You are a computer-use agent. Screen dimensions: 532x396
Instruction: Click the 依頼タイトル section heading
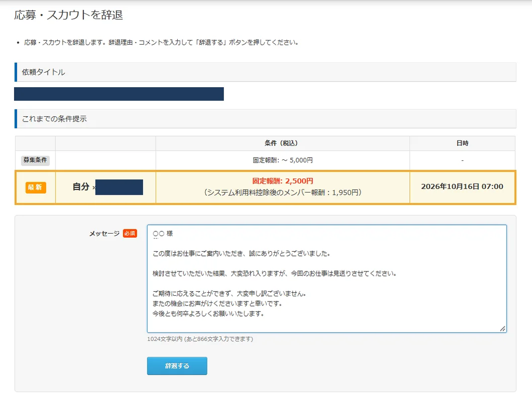coord(265,72)
